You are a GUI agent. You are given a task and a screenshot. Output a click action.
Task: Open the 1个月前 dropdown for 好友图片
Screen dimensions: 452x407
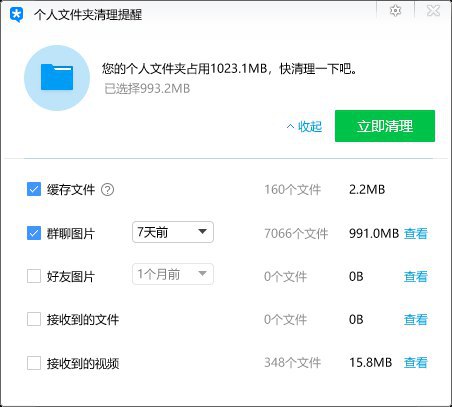click(173, 274)
